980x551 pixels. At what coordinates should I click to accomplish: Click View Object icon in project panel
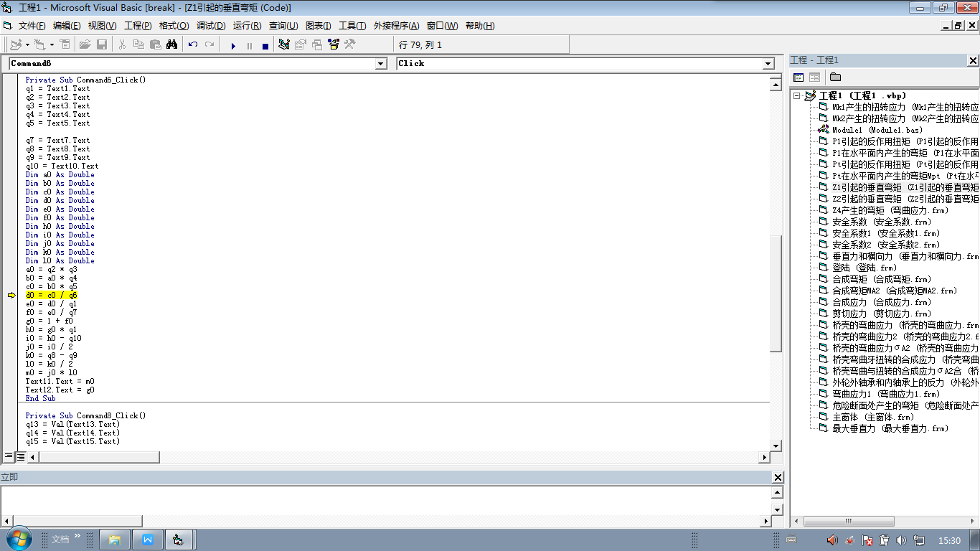815,77
